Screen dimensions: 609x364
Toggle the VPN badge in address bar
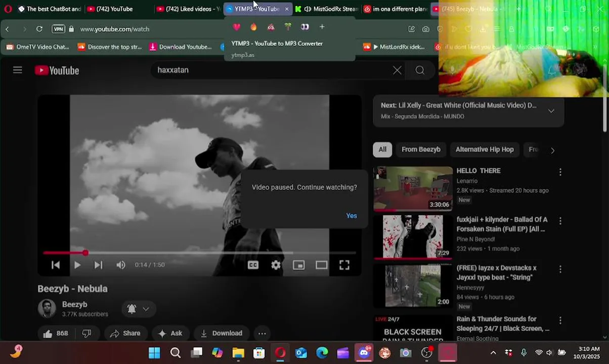click(x=59, y=29)
